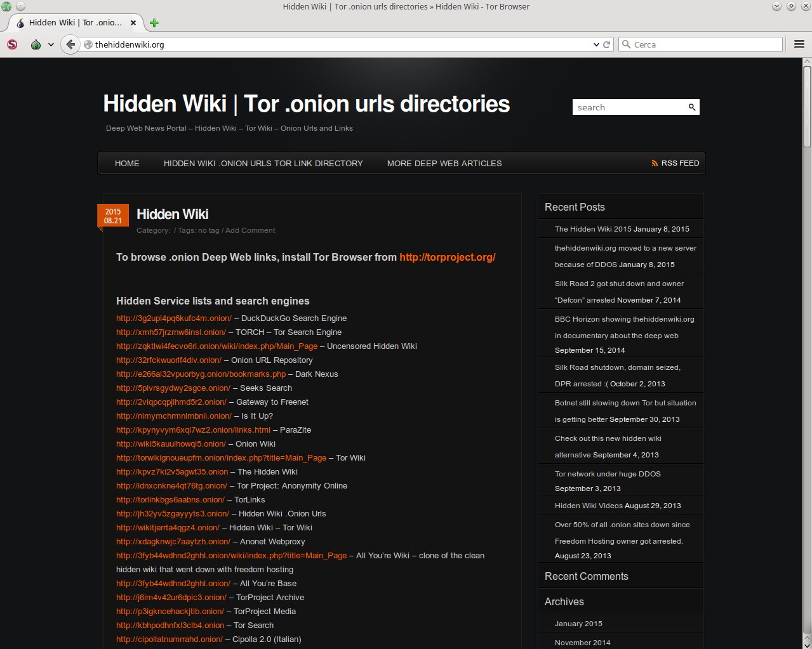Open the Tor onion button menu
Image resolution: width=812 pixels, height=649 pixels.
pos(36,44)
